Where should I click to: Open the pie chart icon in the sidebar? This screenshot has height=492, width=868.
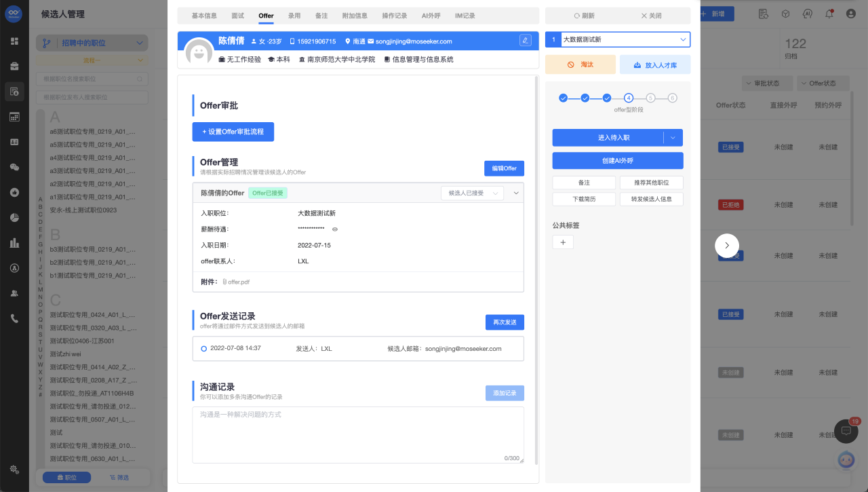[14, 217]
